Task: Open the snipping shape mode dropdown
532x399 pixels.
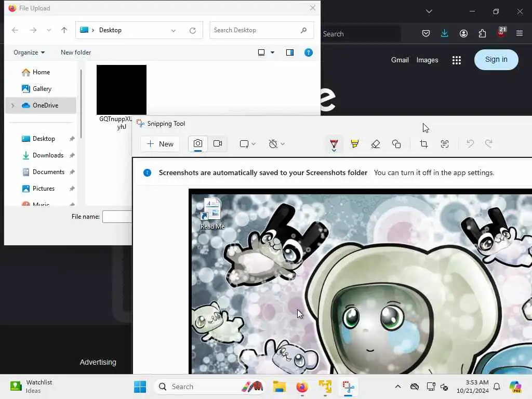Action: pyautogui.click(x=247, y=144)
